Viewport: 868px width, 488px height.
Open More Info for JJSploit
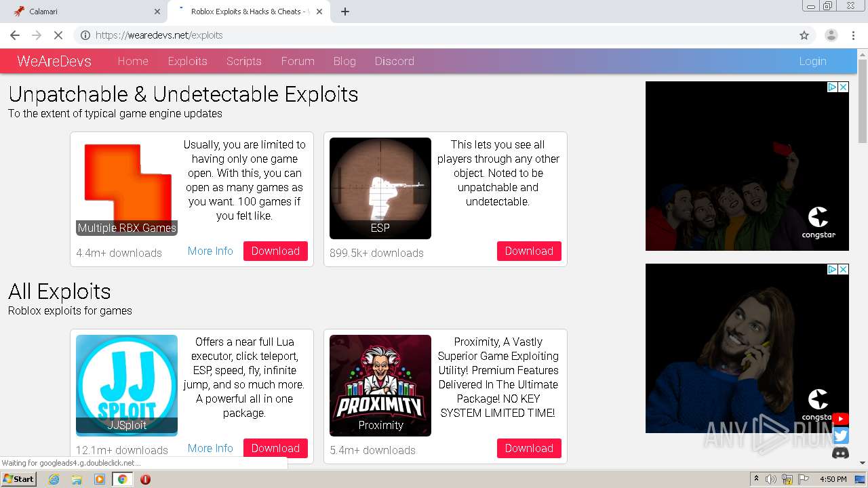tap(210, 448)
